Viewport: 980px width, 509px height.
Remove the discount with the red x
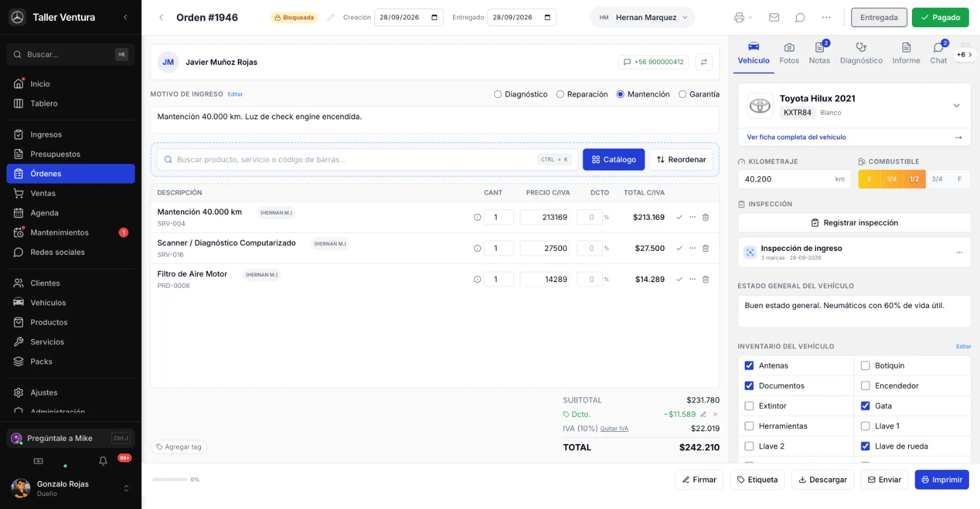(716, 414)
